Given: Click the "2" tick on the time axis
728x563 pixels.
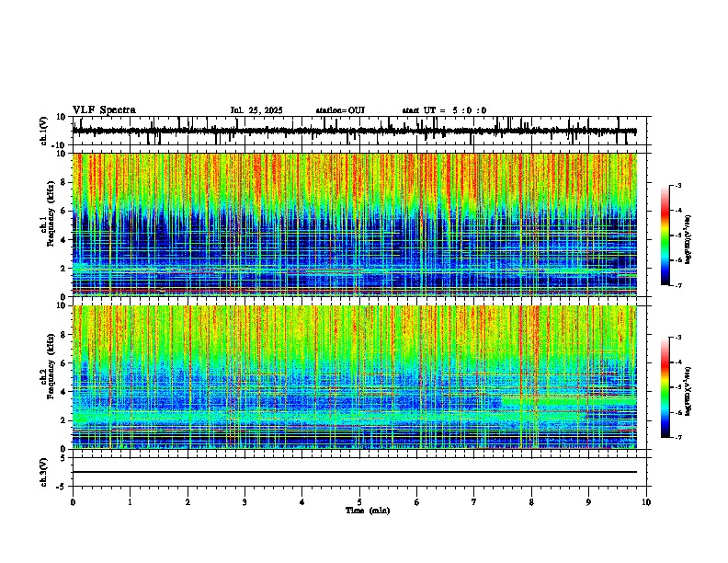Looking at the screenshot, I should click(188, 502).
